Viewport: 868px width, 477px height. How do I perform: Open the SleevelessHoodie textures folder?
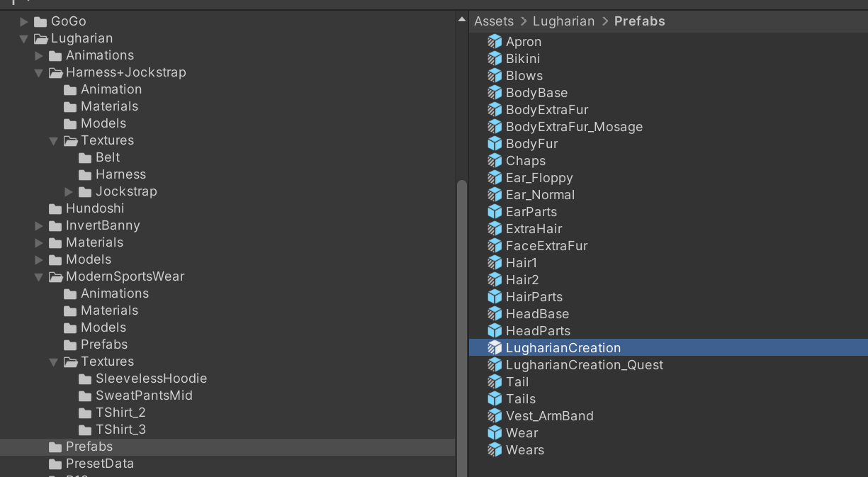point(151,378)
